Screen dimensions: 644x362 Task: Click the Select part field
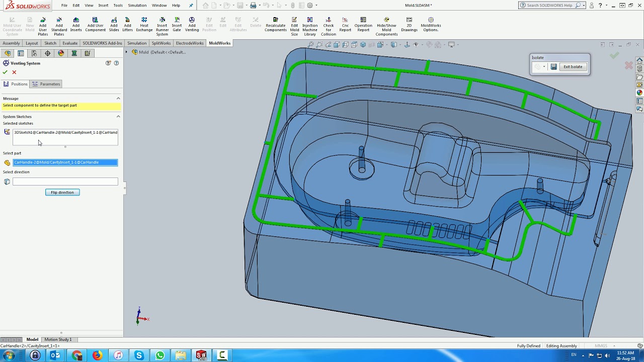point(65,162)
